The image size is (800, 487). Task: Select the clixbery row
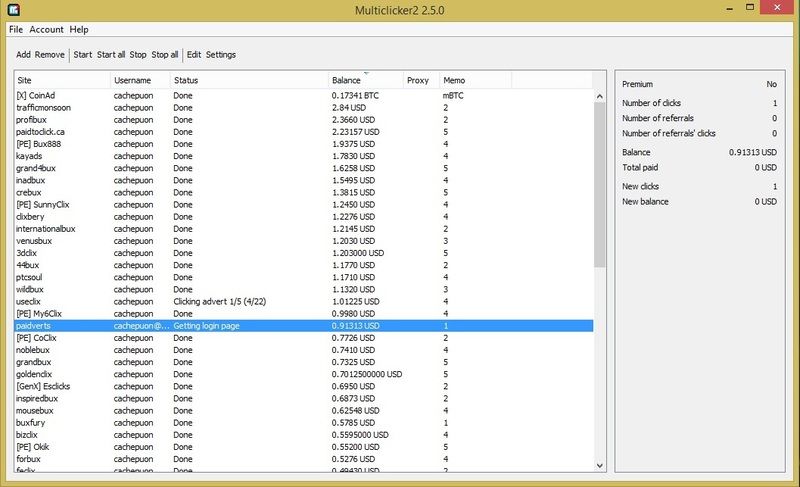304,217
